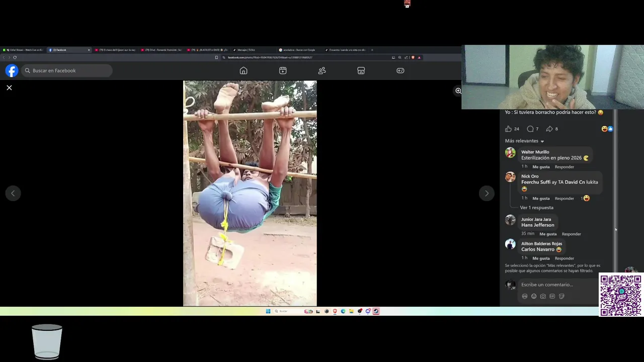Zoom in on the photo

(458, 91)
